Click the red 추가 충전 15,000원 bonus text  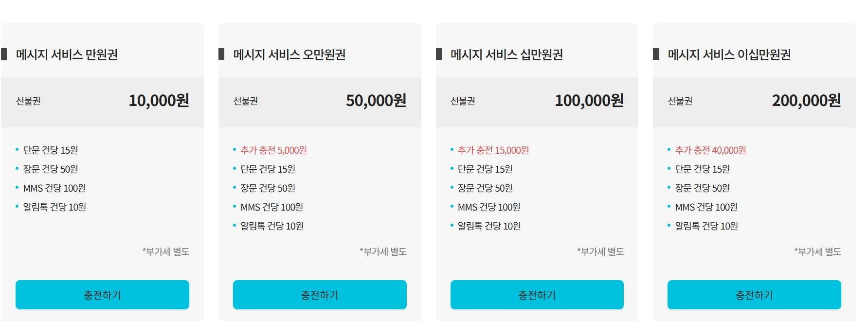coord(493,150)
